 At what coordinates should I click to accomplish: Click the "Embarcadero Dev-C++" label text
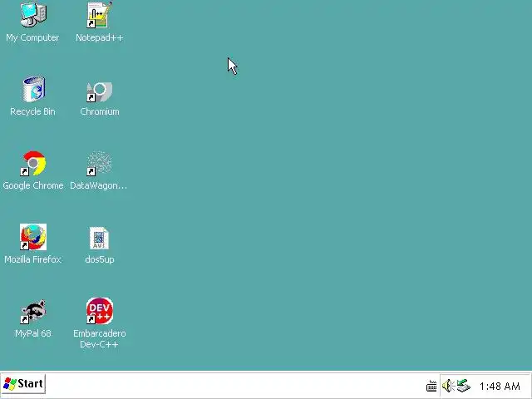pos(100,339)
